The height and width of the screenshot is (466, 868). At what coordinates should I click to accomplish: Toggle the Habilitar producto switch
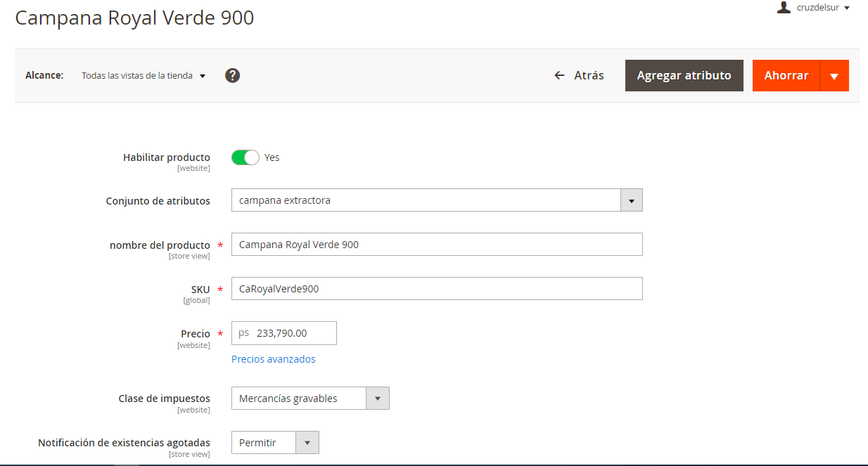(x=245, y=157)
